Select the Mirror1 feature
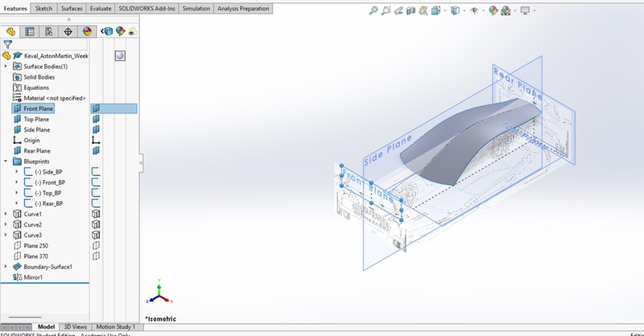The height and width of the screenshot is (336, 644). [33, 277]
